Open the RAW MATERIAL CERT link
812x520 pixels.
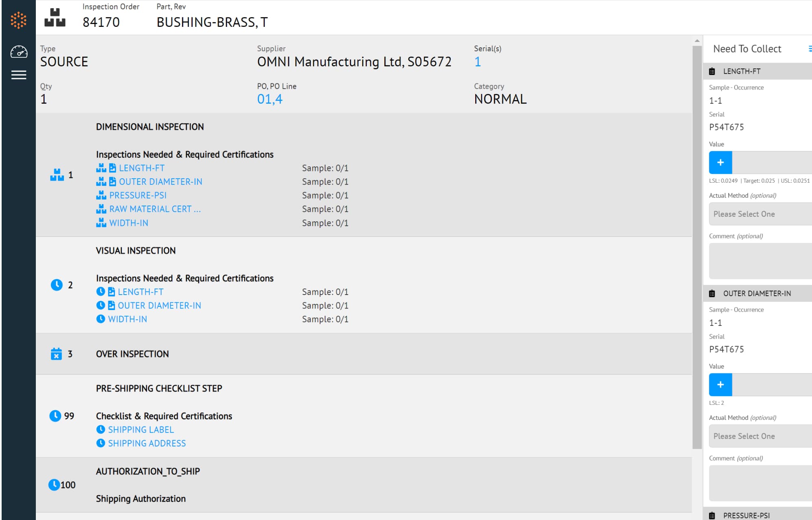(x=155, y=209)
